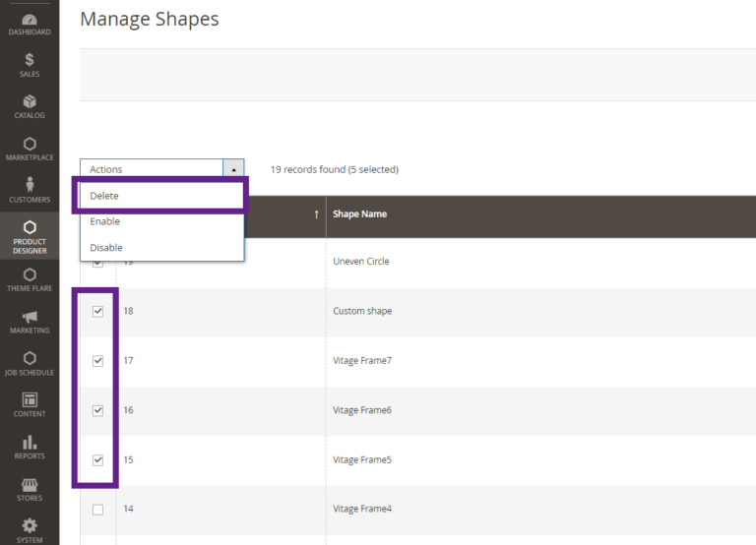Sort by the Shape Name column header
This screenshot has height=545, width=756.
click(x=360, y=214)
